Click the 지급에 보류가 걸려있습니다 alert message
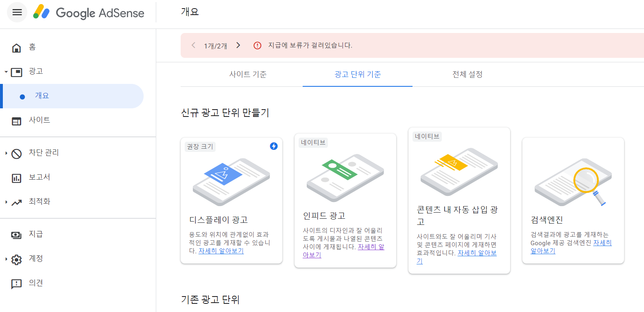The width and height of the screenshot is (644, 312). [310, 46]
